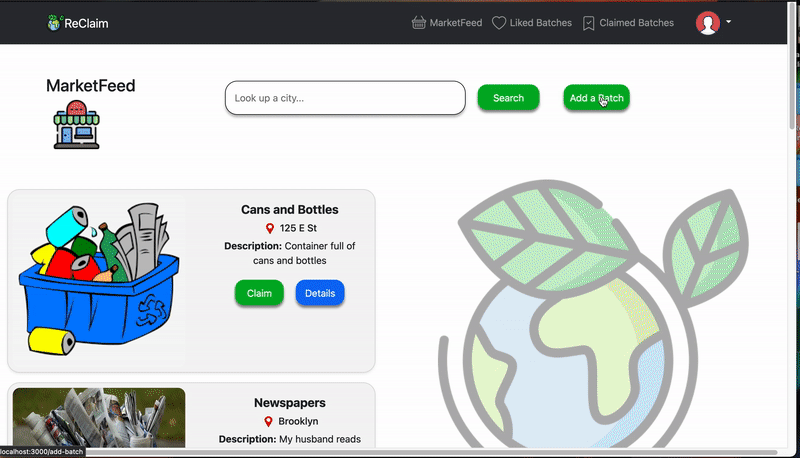
Task: Click the MarketFeed store illustration icon
Action: click(77, 125)
